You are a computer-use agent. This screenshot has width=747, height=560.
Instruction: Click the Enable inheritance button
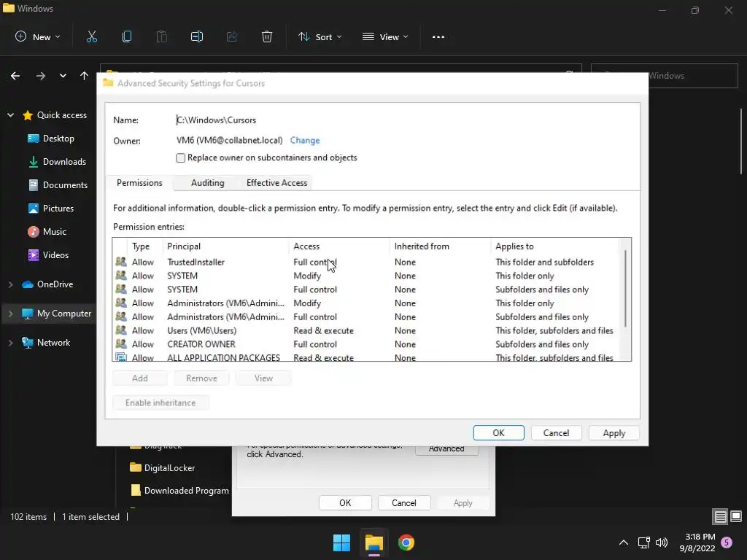160,402
